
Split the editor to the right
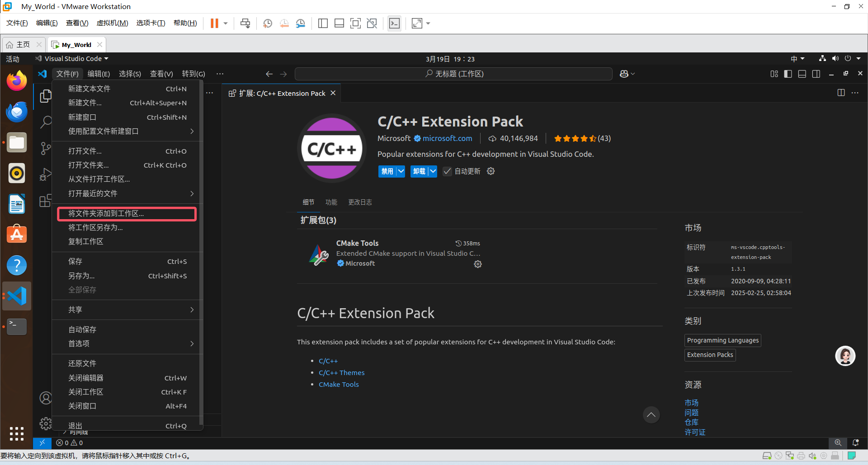click(841, 93)
